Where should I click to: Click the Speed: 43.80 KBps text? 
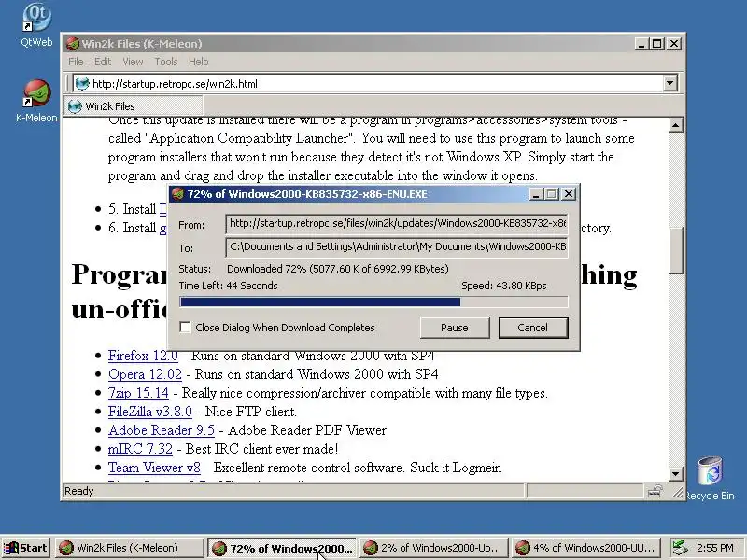click(504, 286)
